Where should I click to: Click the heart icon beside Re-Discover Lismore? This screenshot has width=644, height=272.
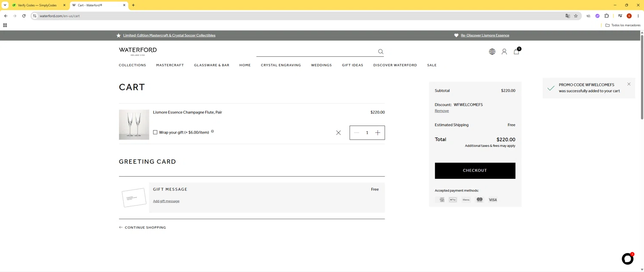pyautogui.click(x=456, y=35)
